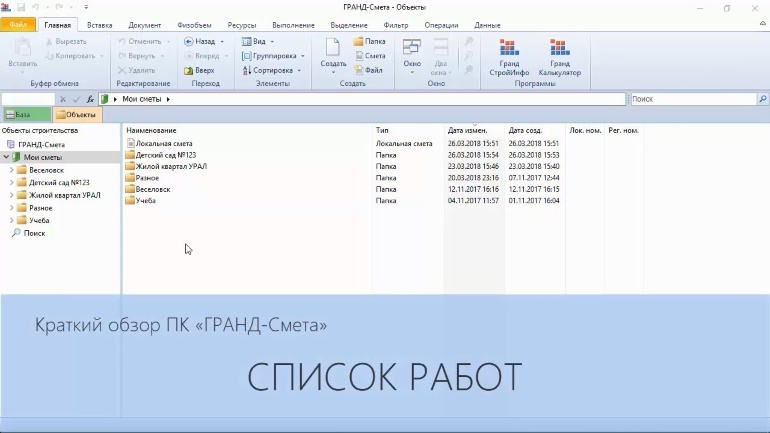Click the Удалить delete button

coord(137,70)
